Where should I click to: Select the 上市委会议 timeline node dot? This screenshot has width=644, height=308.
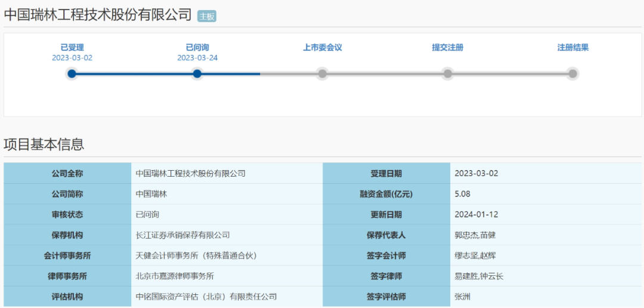(x=323, y=73)
